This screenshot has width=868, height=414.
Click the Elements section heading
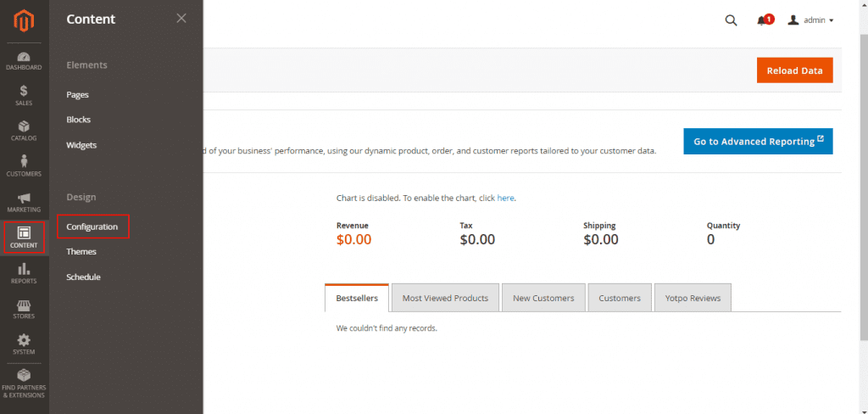click(x=87, y=64)
